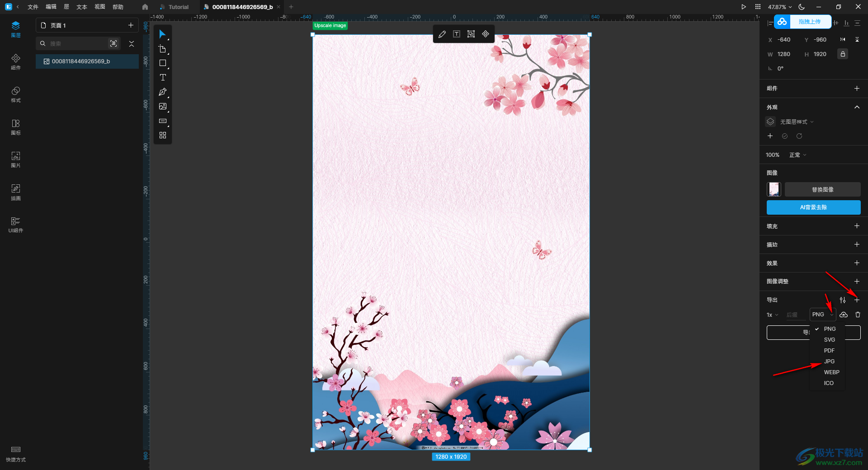Select the slice tool below Image
Viewport: 868px width, 470px height.
click(163, 121)
